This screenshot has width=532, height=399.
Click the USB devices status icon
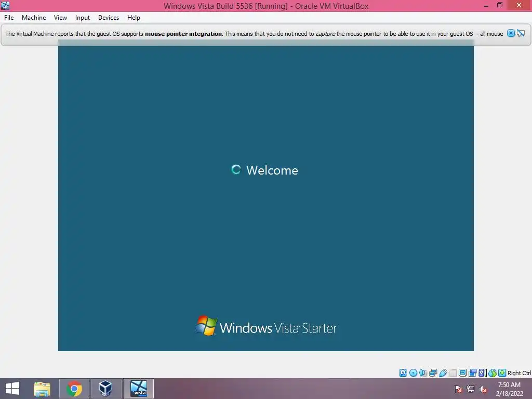tap(443, 373)
